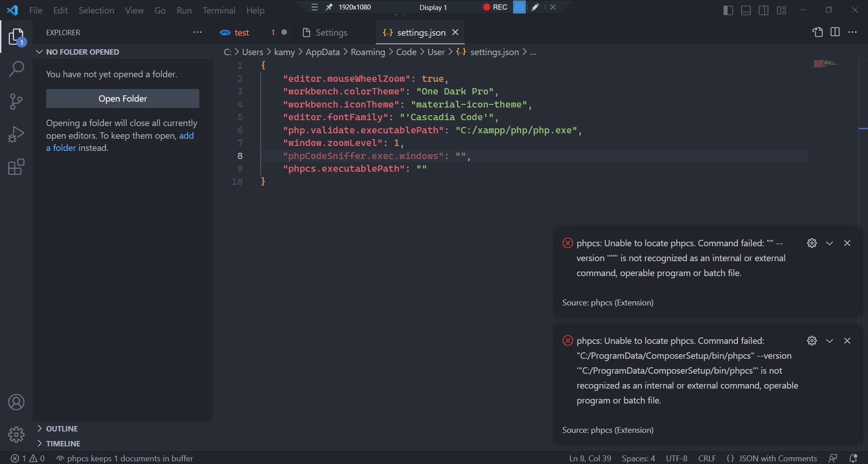Switch to the test tab
Viewport: 868px width, 464px height.
click(253, 33)
